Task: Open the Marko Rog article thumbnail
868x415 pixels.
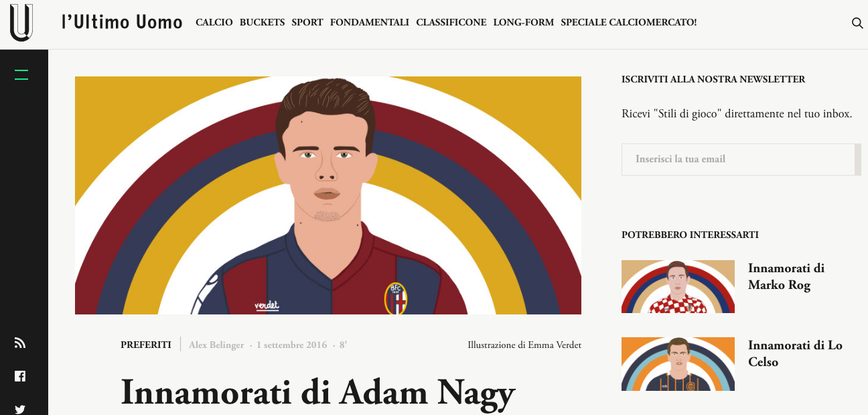Action: click(678, 286)
